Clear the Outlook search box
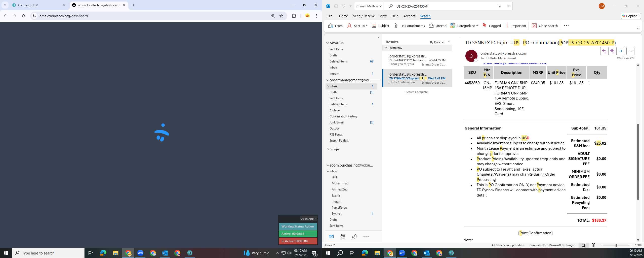The image size is (644, 258). pos(508,6)
